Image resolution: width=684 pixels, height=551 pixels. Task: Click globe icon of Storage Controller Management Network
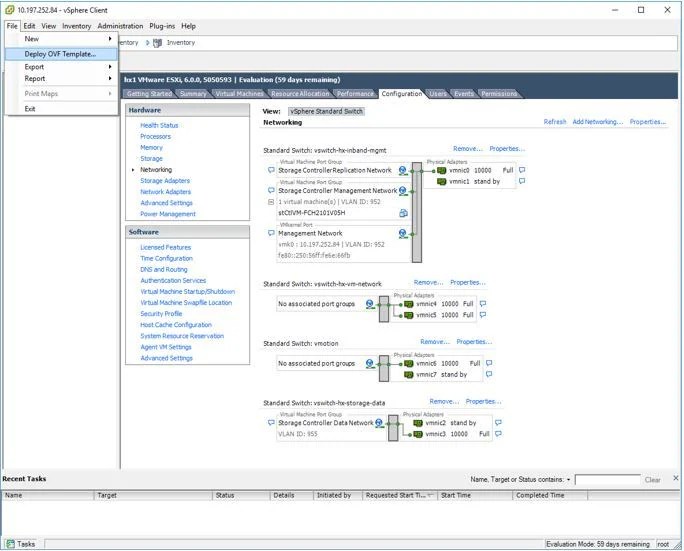pyautogui.click(x=403, y=191)
